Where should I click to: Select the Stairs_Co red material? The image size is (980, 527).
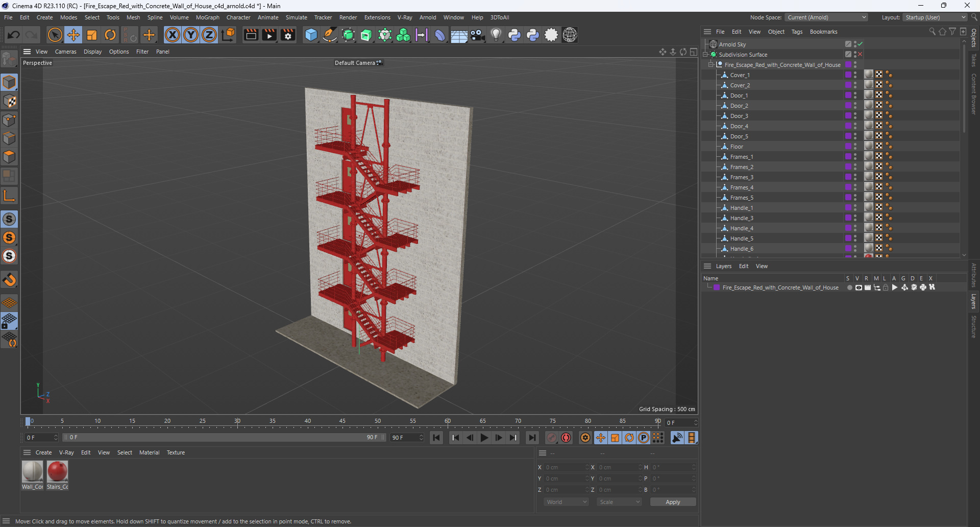click(57, 471)
